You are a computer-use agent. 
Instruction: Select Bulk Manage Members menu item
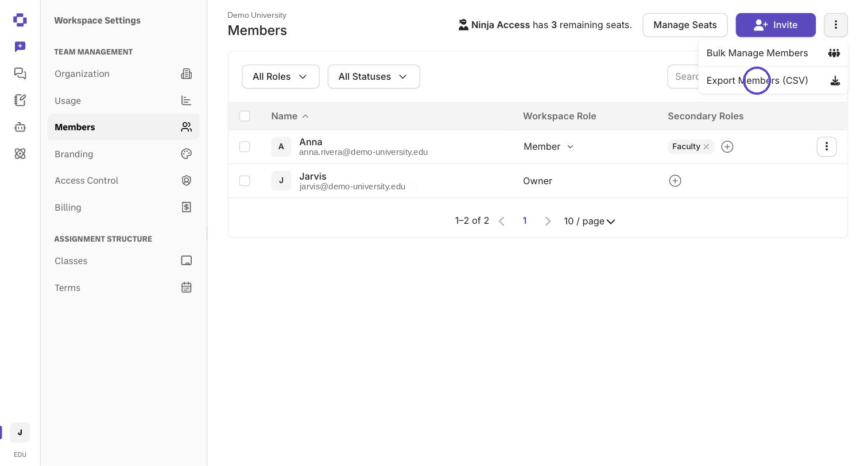pyautogui.click(x=773, y=53)
